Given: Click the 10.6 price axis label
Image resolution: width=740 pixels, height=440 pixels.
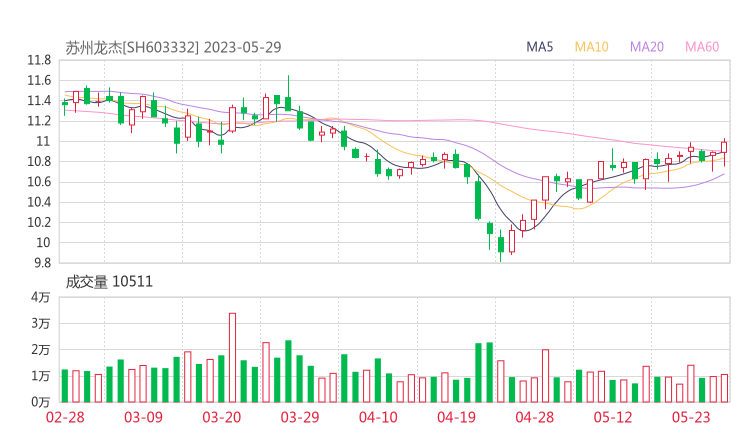Looking at the screenshot, I should [x=39, y=182].
